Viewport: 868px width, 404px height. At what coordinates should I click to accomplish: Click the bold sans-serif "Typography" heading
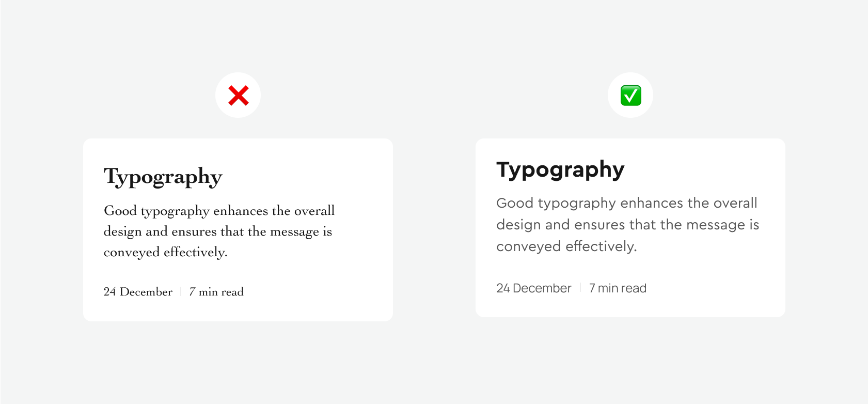point(560,169)
